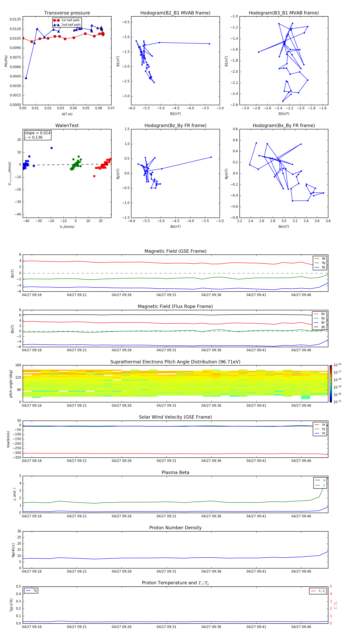Click the leftmost data point in B3_B1 hodogram
Image resolution: width=351 pixels, height=644 pixels.
[x=259, y=52]
